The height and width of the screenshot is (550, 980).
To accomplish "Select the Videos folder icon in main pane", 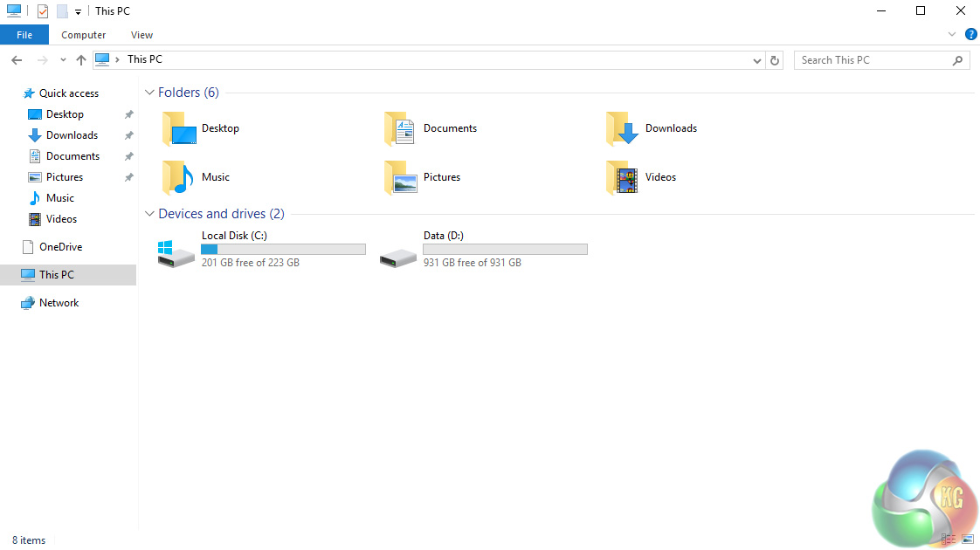I will point(622,177).
